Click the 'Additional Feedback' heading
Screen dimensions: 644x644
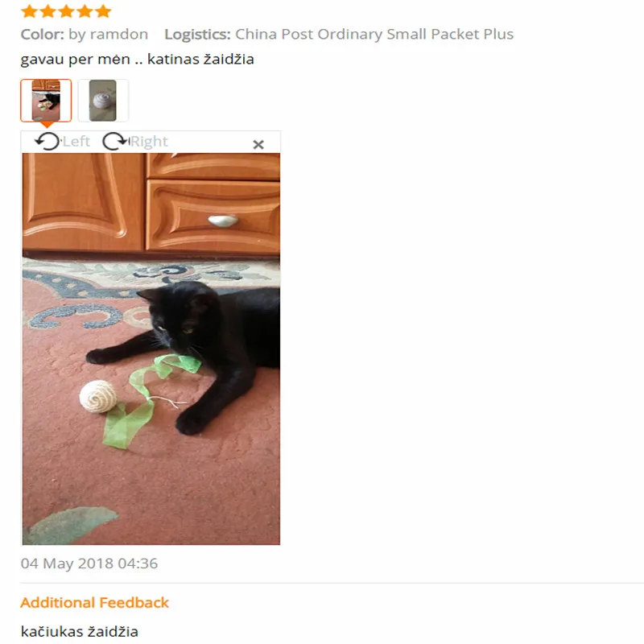[x=94, y=602]
